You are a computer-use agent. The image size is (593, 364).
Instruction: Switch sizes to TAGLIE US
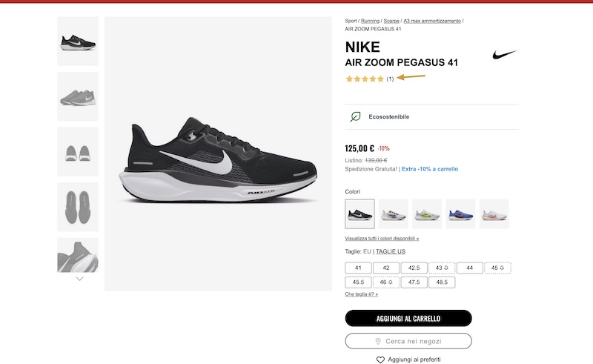click(390, 251)
